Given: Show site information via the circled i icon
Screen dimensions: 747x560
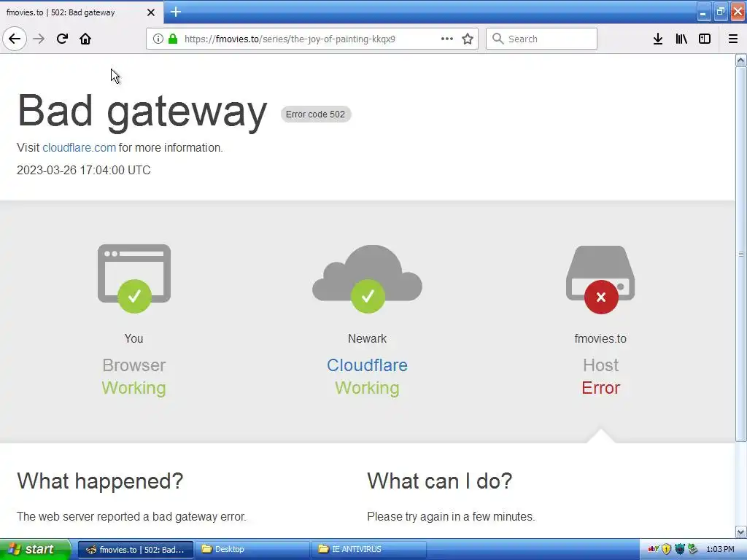Looking at the screenshot, I should 158,39.
